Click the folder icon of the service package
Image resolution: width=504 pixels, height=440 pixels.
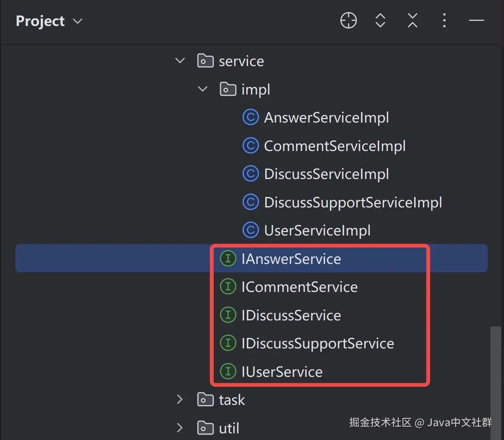tap(205, 61)
